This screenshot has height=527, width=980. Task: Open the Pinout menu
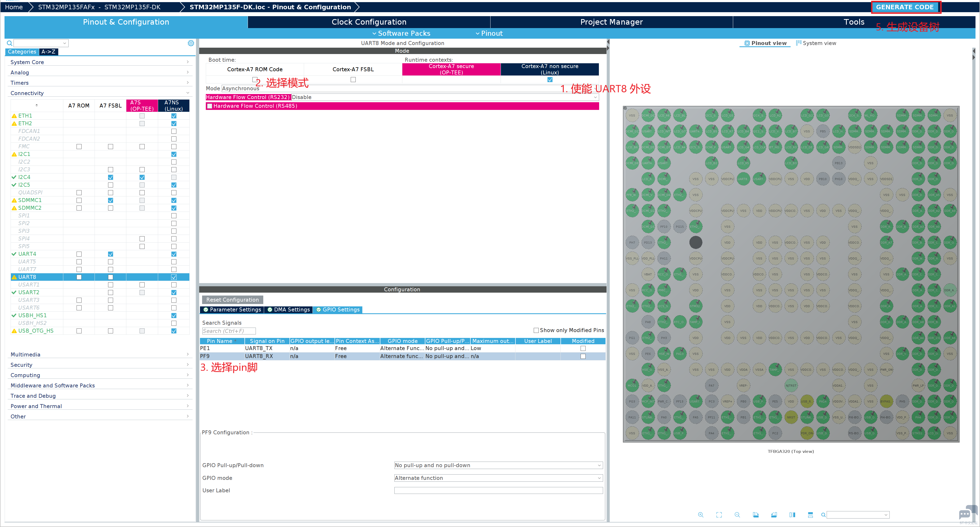coord(489,33)
